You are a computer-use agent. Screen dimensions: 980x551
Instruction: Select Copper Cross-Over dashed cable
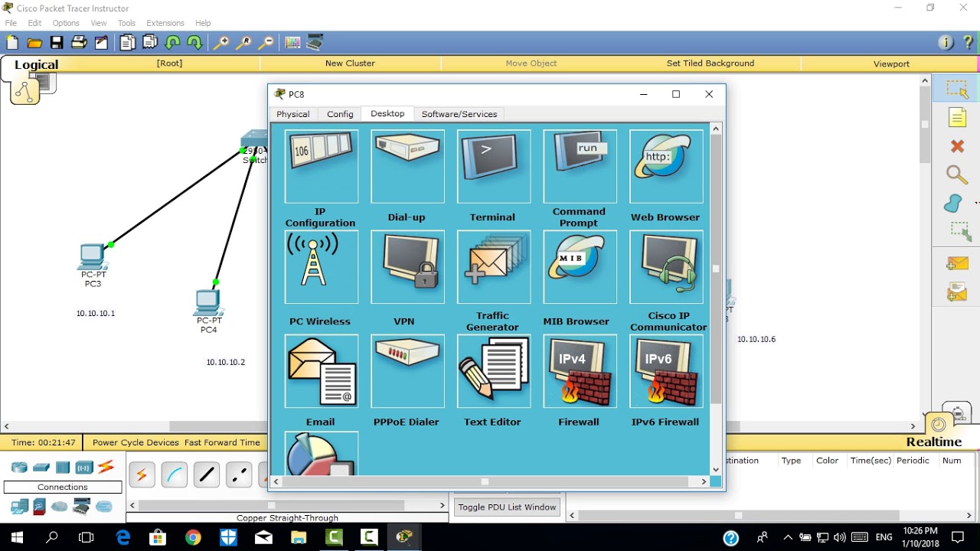click(239, 475)
